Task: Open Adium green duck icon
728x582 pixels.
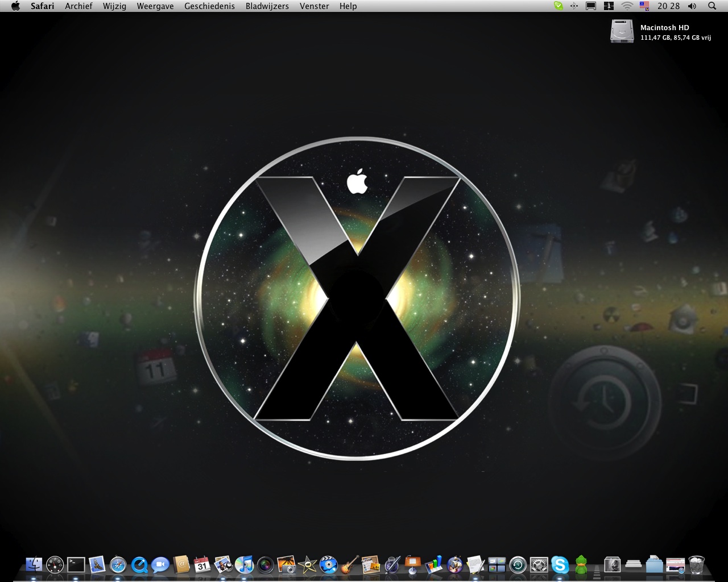Action: point(581,564)
